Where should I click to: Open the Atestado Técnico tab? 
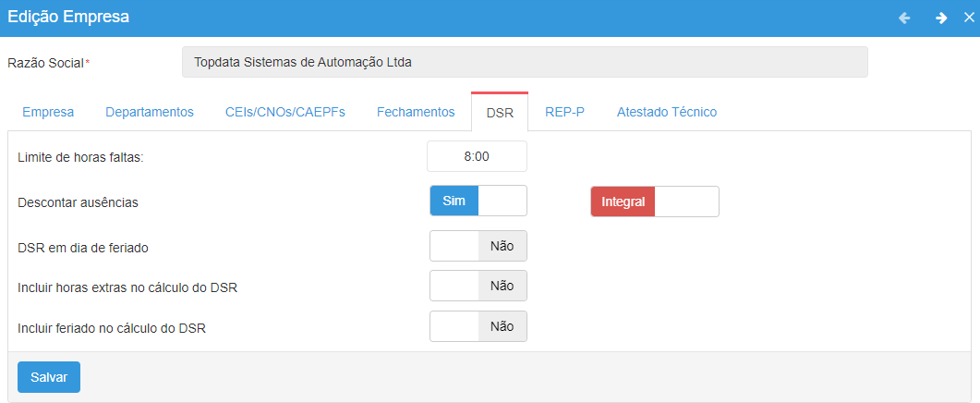[x=667, y=112]
